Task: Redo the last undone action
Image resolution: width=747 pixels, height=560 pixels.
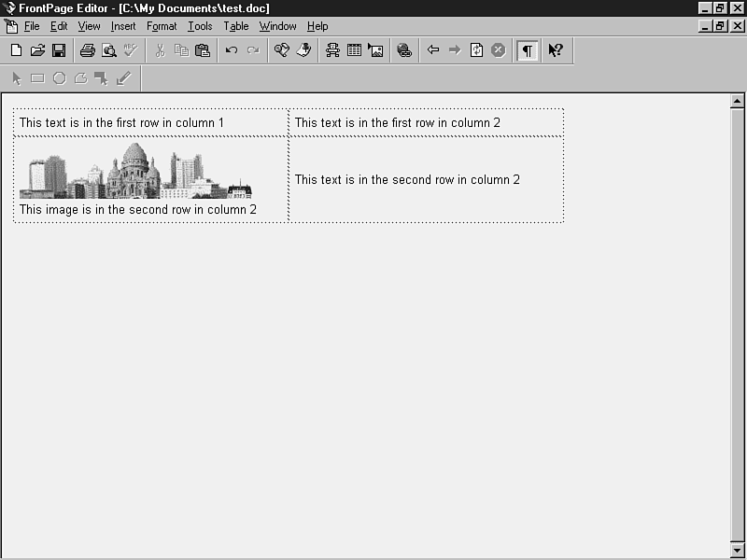Action: click(253, 50)
